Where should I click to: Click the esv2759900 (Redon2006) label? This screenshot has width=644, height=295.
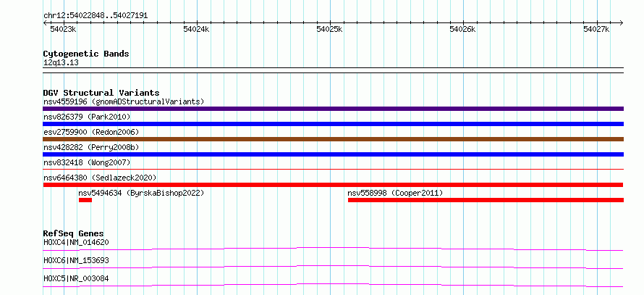pyautogui.click(x=91, y=132)
